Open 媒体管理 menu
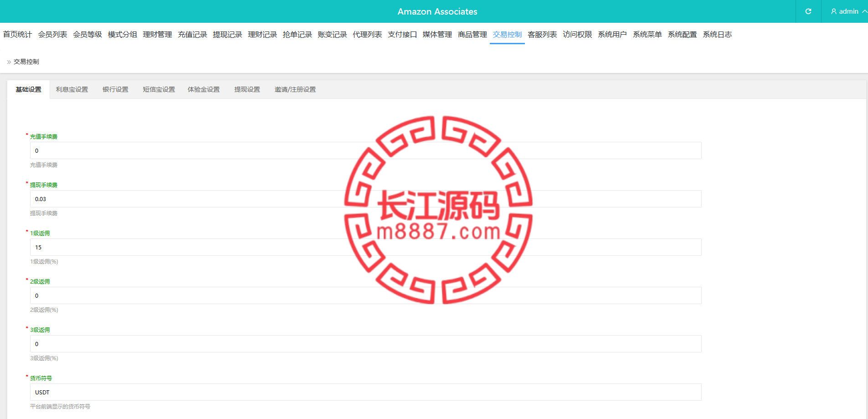Screen dimensions: 868x419 (x=437, y=35)
